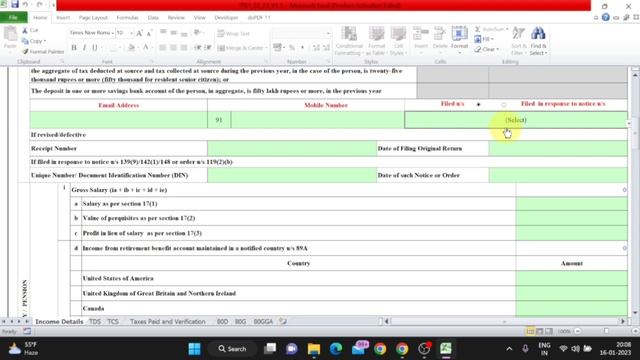
Task: Select the 'Filed u/s' radio button
Action: tap(478, 104)
